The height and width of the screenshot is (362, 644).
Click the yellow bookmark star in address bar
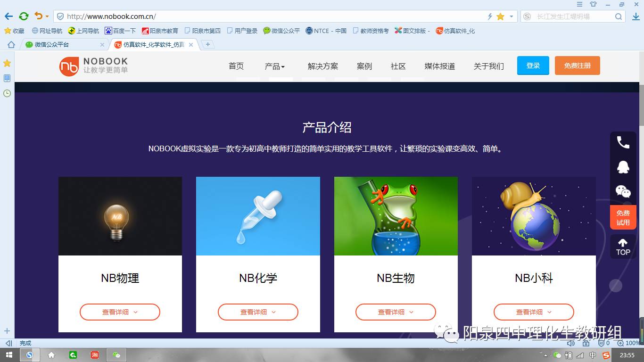(500, 16)
